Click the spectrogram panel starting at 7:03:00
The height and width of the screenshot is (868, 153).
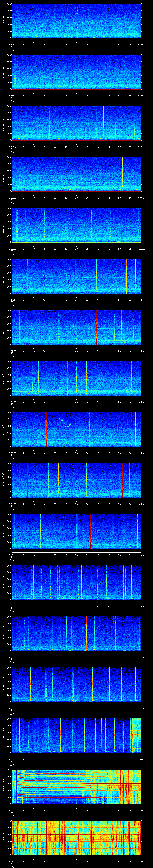tap(77, 429)
